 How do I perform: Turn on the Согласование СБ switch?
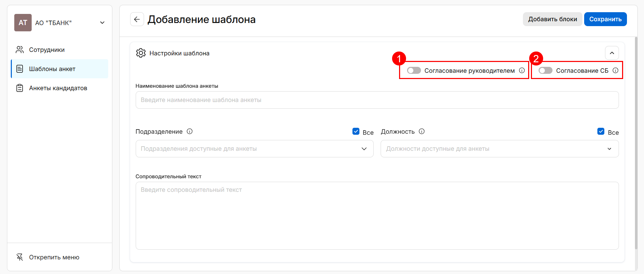tap(545, 70)
